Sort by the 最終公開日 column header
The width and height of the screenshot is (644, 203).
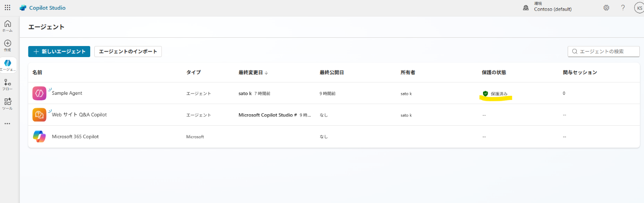point(332,73)
